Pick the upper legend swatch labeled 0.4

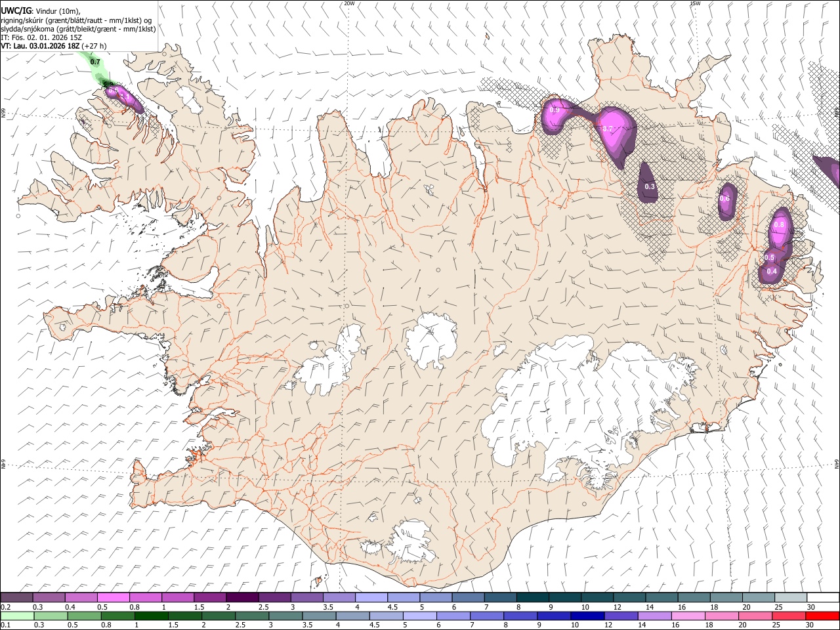(81, 597)
